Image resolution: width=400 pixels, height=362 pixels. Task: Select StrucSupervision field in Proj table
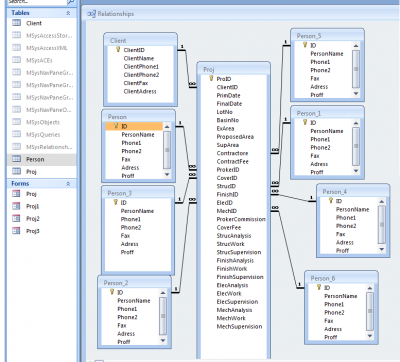[239, 252]
